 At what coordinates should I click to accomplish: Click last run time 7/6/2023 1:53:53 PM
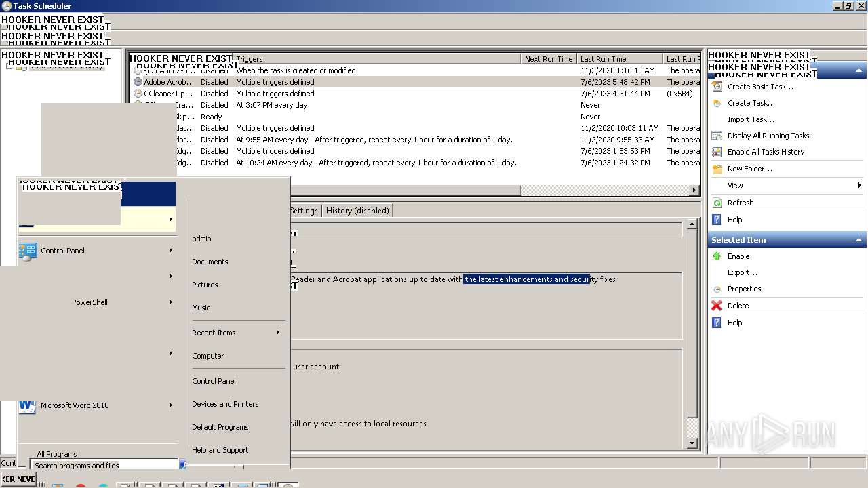(615, 151)
